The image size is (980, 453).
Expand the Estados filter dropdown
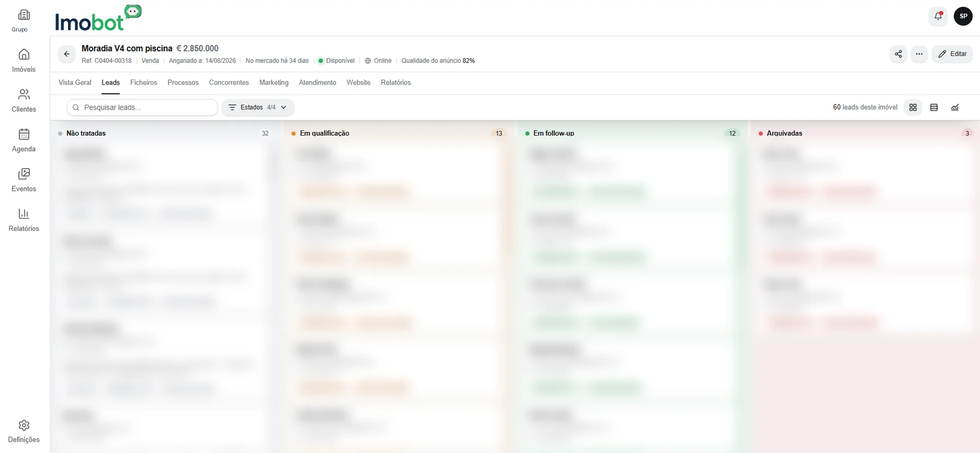pyautogui.click(x=258, y=108)
